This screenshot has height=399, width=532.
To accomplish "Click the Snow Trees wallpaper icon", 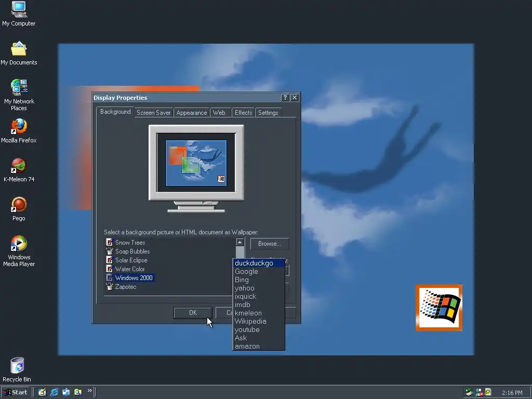I will (109, 242).
